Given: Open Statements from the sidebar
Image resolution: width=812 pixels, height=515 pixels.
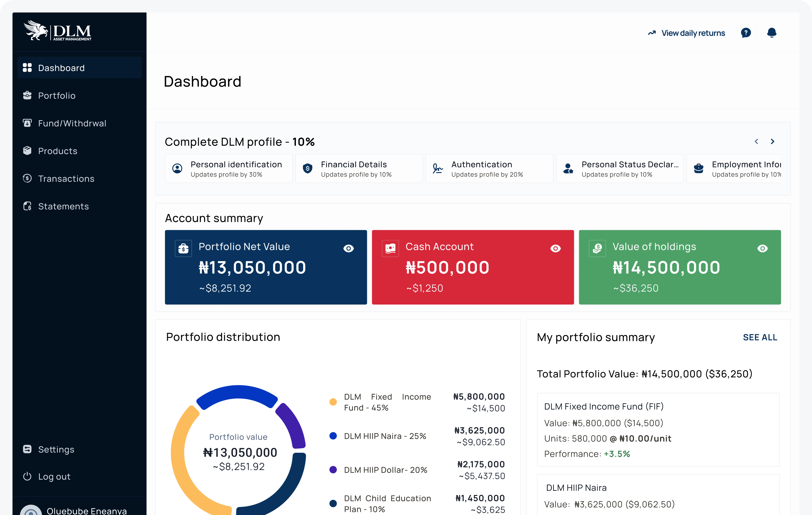Looking at the screenshot, I should (x=64, y=206).
